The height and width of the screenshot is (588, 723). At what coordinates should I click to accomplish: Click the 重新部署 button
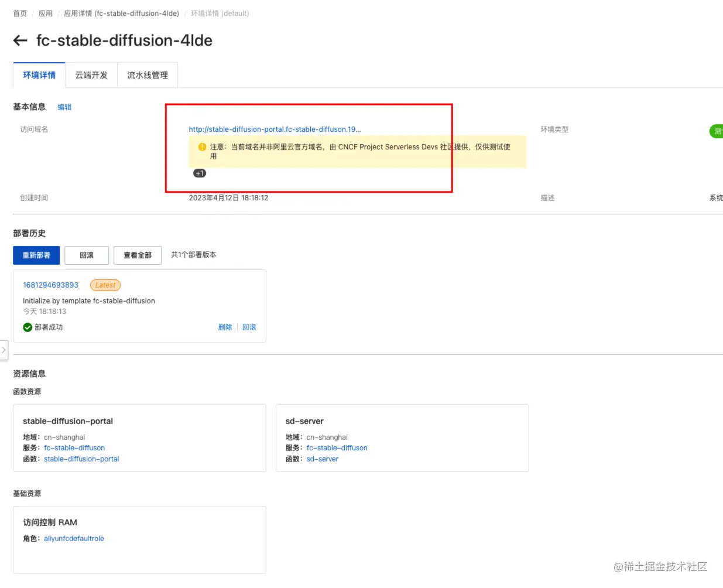click(36, 255)
